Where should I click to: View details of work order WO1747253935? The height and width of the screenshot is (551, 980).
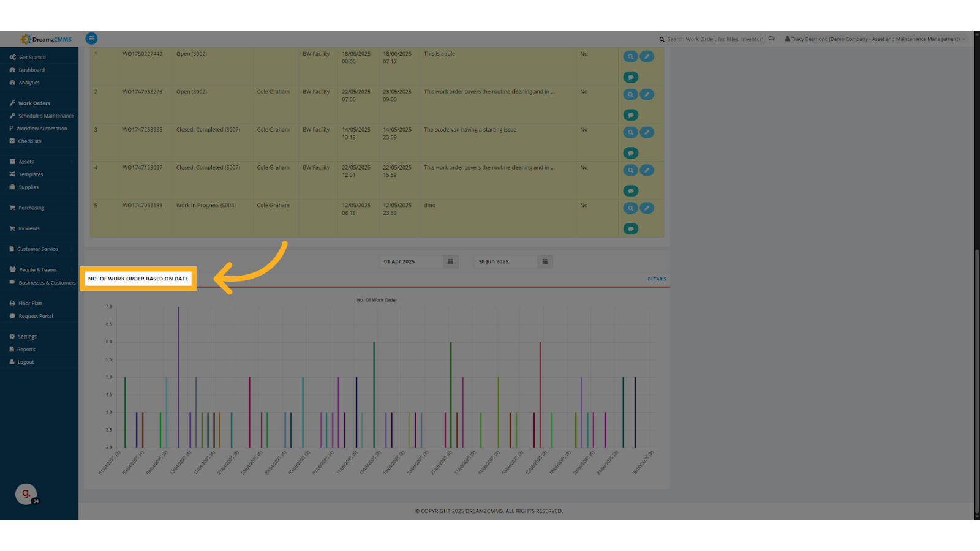(630, 132)
